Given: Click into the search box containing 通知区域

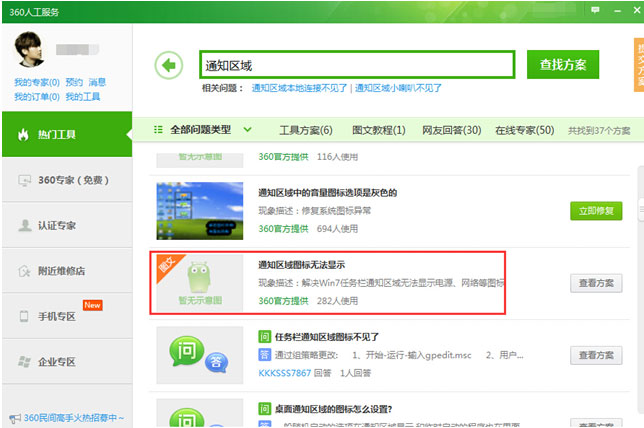Looking at the screenshot, I should (x=357, y=65).
